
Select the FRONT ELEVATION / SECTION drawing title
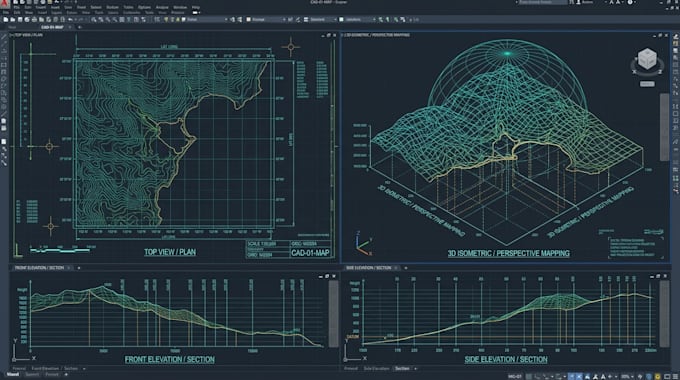coord(170,360)
